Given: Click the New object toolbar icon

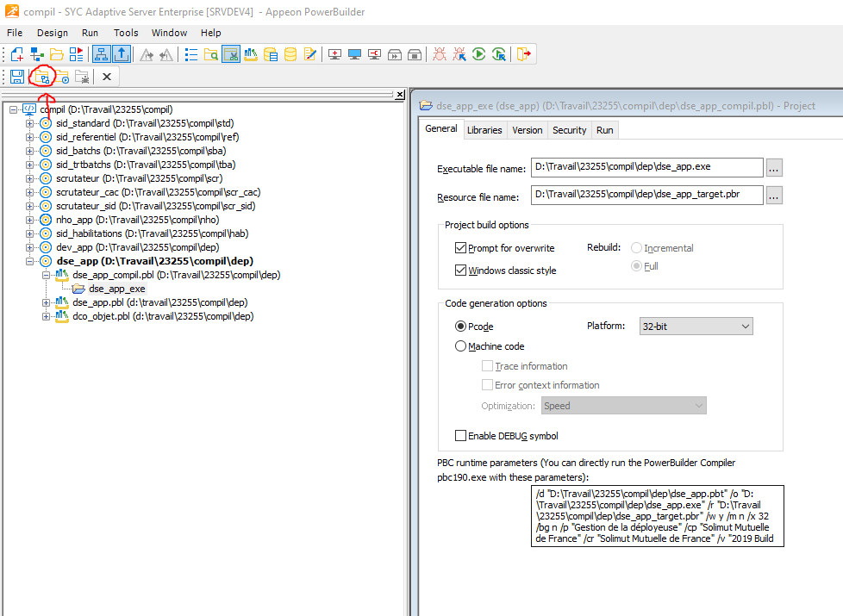Looking at the screenshot, I should click(x=17, y=54).
